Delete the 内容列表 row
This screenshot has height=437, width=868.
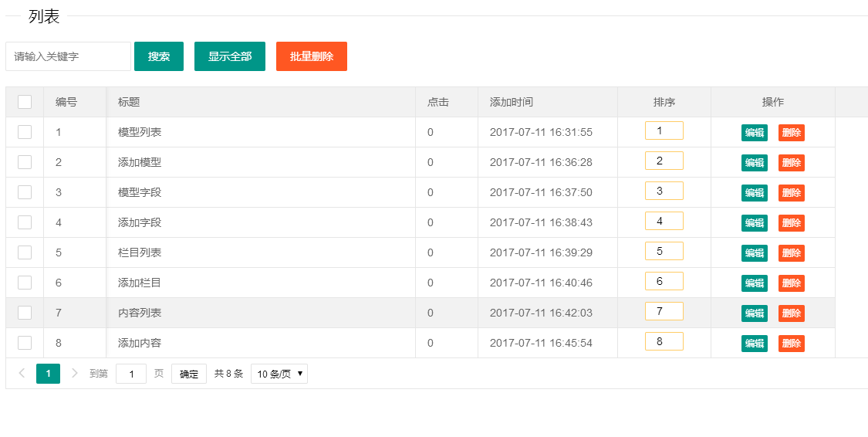pos(791,313)
